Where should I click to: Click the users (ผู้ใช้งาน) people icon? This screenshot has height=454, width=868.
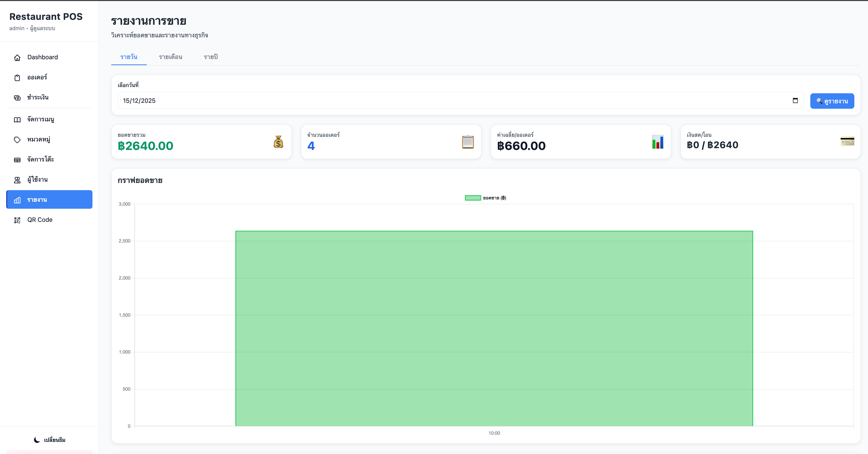17,180
